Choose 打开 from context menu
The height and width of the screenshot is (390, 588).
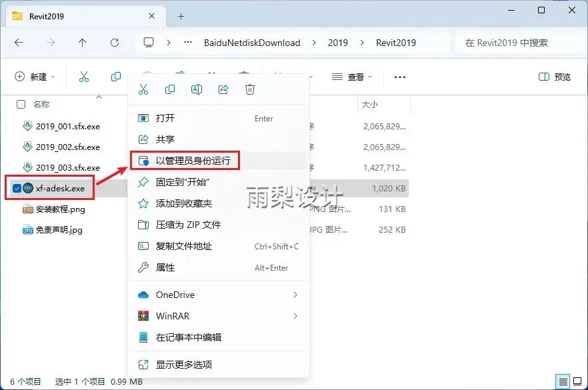[x=218, y=118]
